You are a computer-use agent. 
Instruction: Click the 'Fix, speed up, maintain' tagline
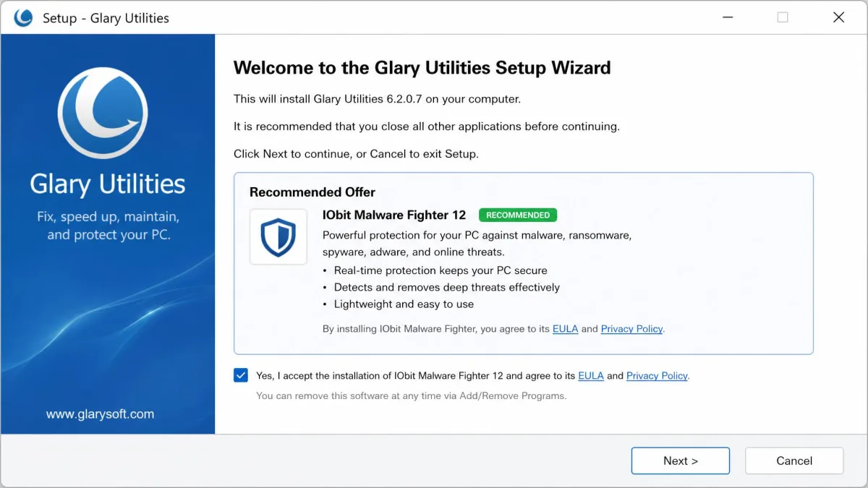tap(109, 226)
